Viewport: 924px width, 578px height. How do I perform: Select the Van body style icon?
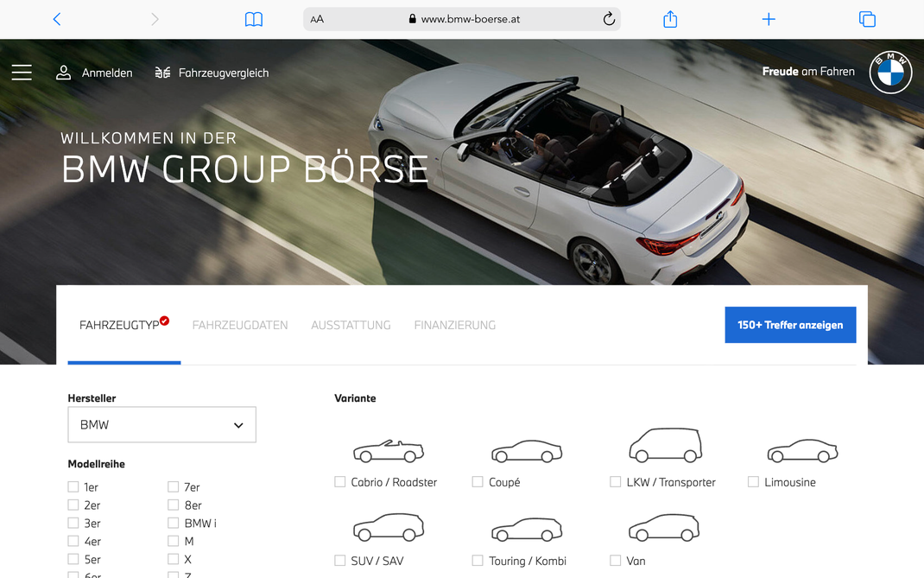663,528
